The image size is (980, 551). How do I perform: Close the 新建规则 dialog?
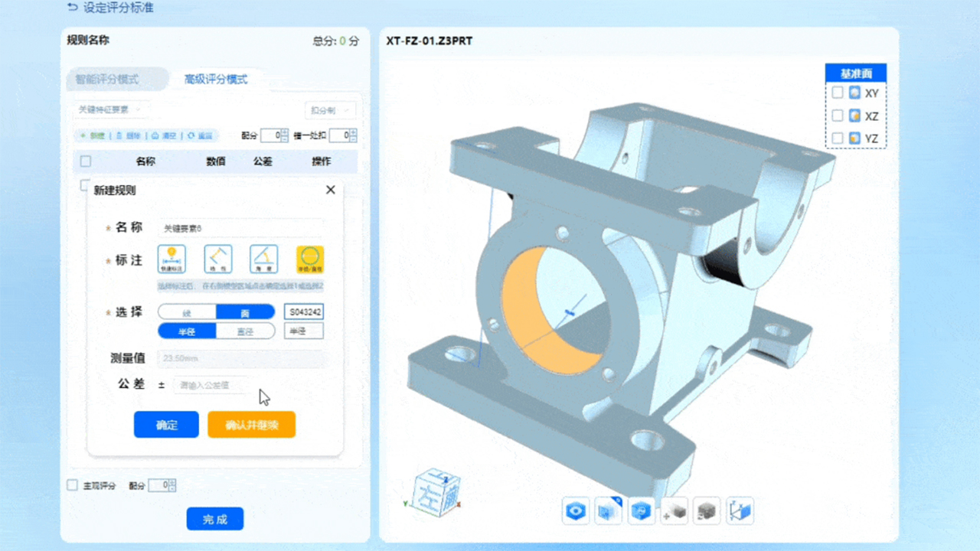[331, 190]
